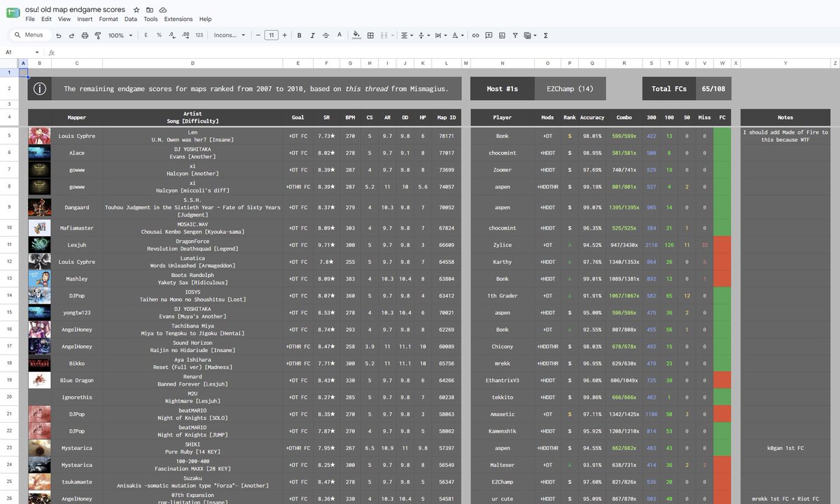Open horizontal align dropdown
The image size is (840, 504).
click(x=407, y=35)
